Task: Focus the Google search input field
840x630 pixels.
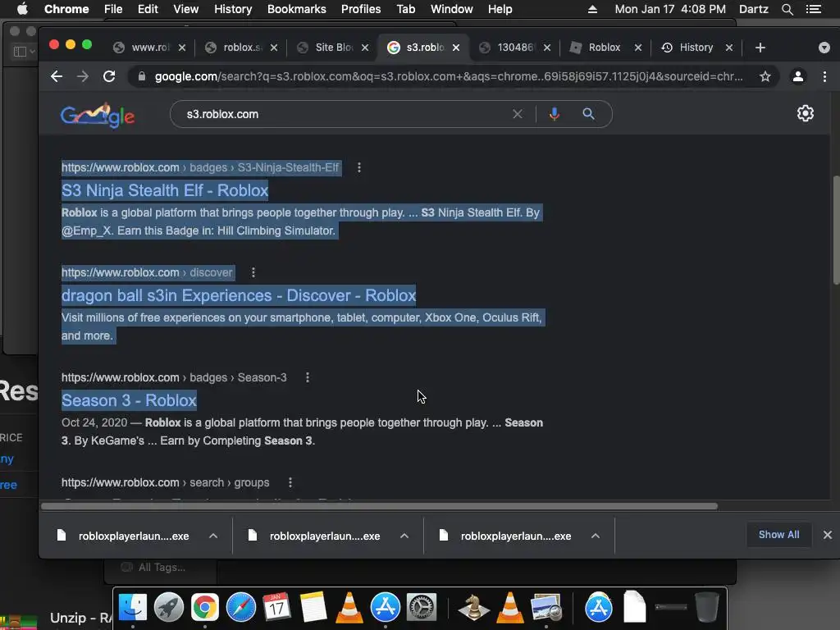Action: (343, 114)
